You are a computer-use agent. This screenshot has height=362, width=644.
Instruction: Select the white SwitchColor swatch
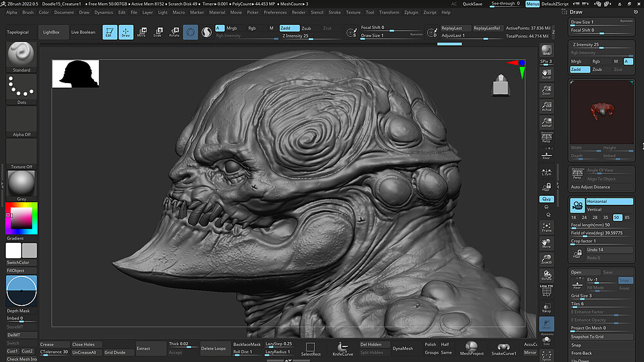pyautogui.click(x=13, y=250)
